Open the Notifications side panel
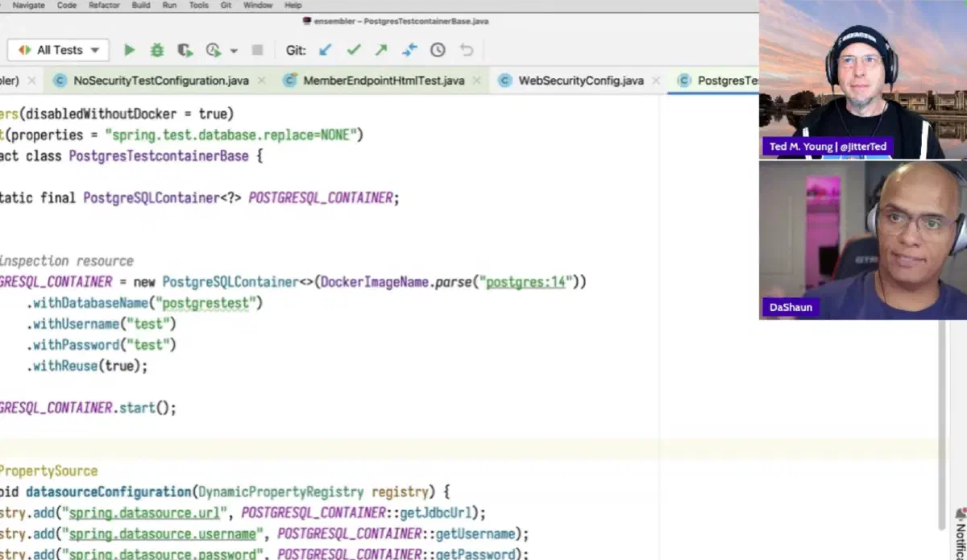 click(x=960, y=533)
